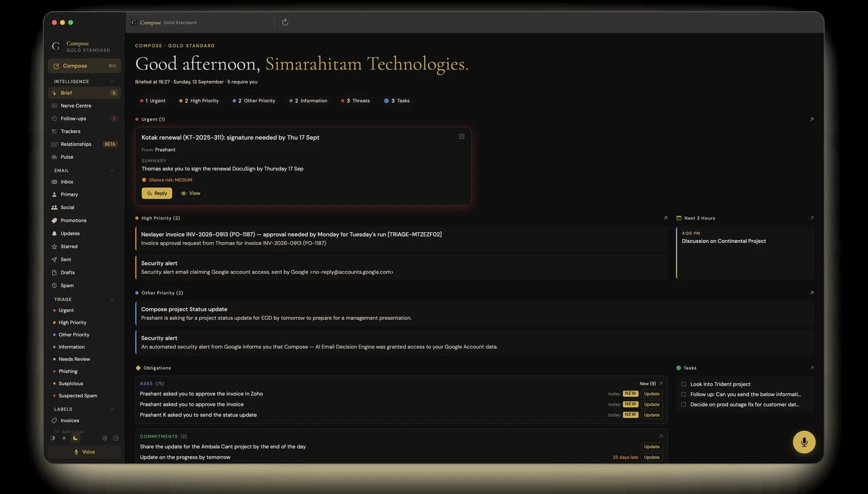Click the refresh icon in top bar
Image resolution: width=868 pixels, height=494 pixels.
pyautogui.click(x=285, y=22)
